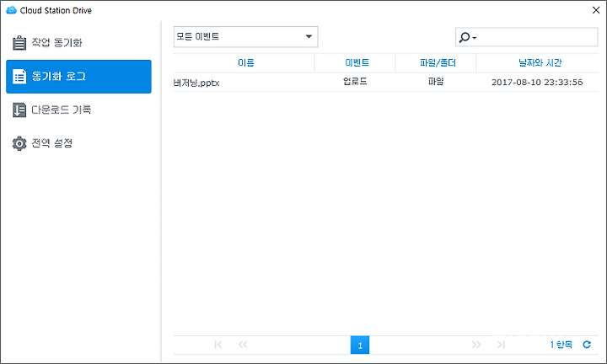Go to 전역 설정 settings
The height and width of the screenshot is (364, 607).
tap(78, 143)
